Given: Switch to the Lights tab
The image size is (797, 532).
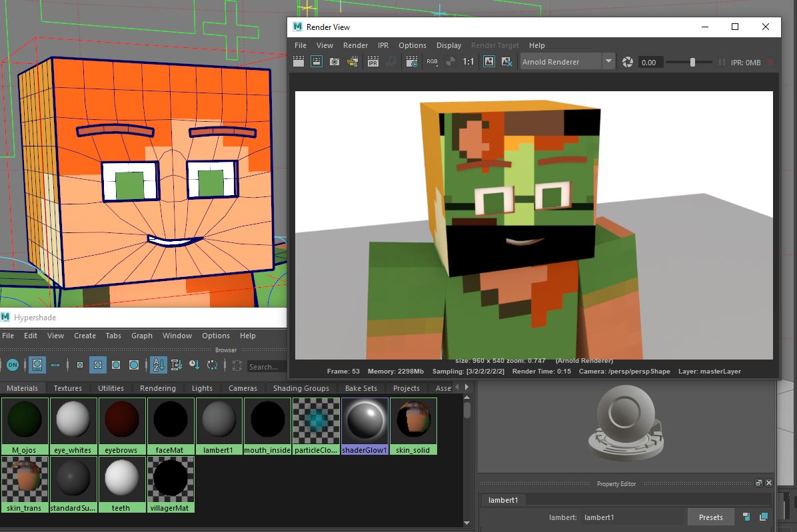Looking at the screenshot, I should [202, 388].
